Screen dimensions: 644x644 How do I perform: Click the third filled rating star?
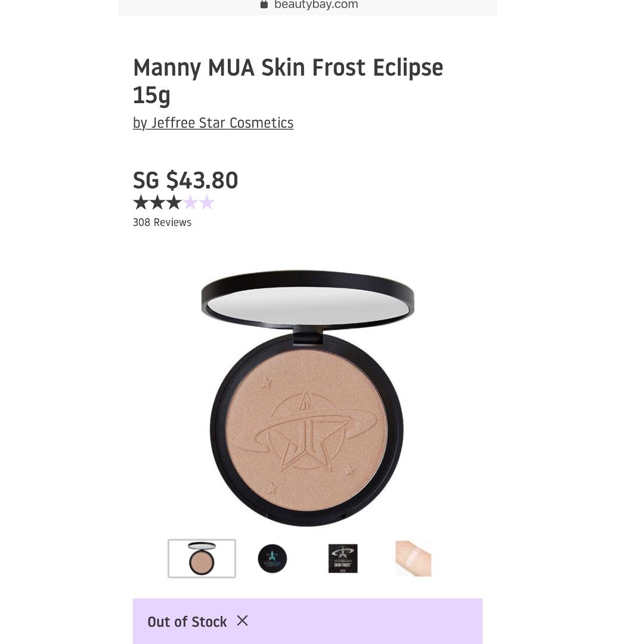(x=174, y=203)
